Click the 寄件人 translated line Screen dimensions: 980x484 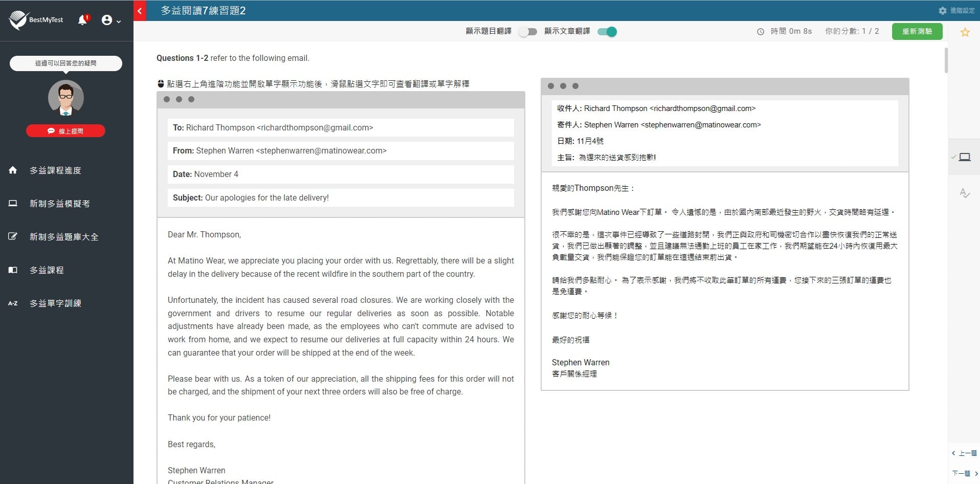pyautogui.click(x=659, y=125)
